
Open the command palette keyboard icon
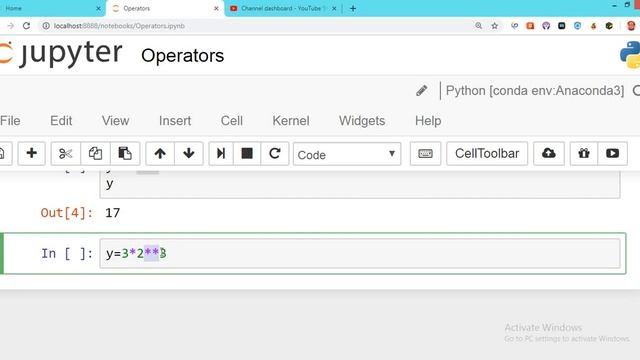click(425, 153)
